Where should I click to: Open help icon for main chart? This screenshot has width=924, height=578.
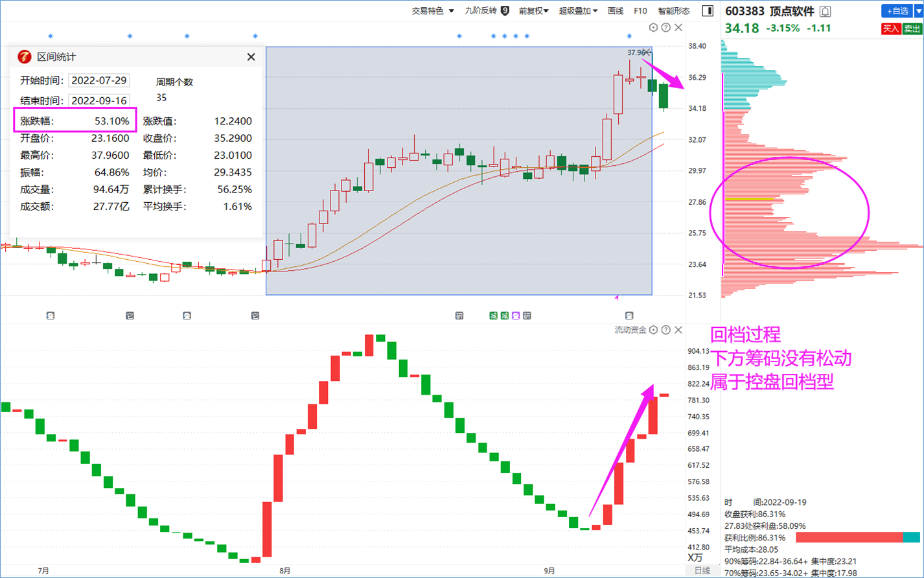click(x=665, y=27)
